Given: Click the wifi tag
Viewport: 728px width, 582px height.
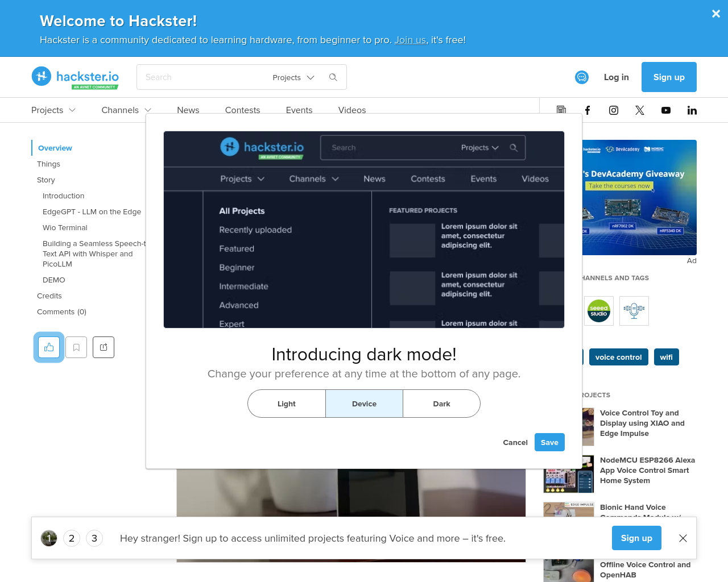Looking at the screenshot, I should click(x=667, y=357).
